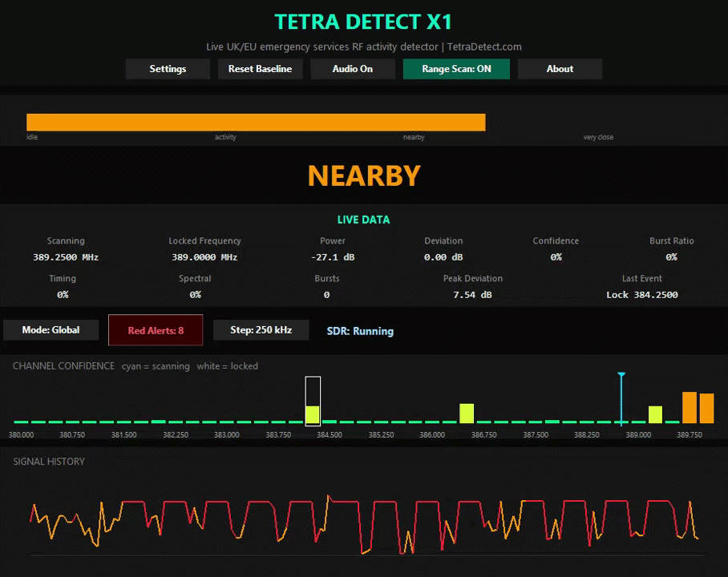The image size is (728, 577).
Task: Click the Deviation value 0.00 dB
Action: pyautogui.click(x=443, y=257)
